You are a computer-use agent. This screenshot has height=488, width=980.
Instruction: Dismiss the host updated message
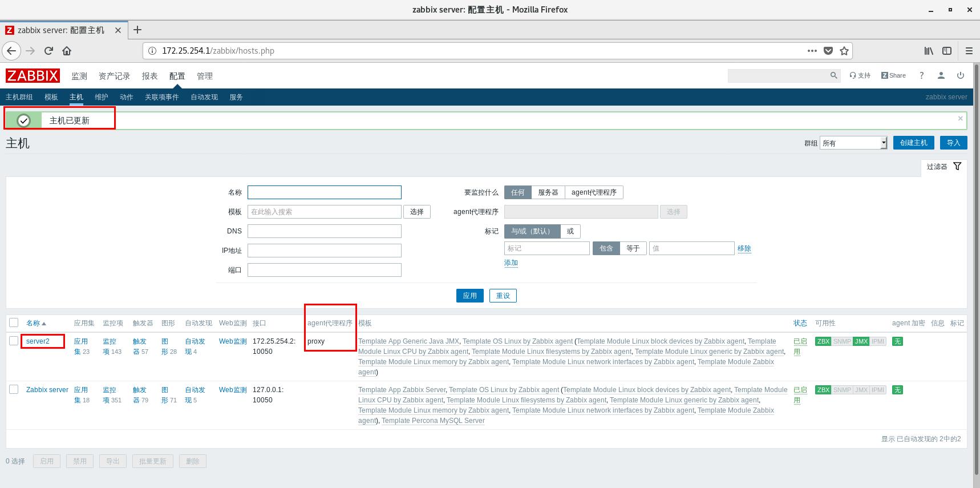pos(961,119)
